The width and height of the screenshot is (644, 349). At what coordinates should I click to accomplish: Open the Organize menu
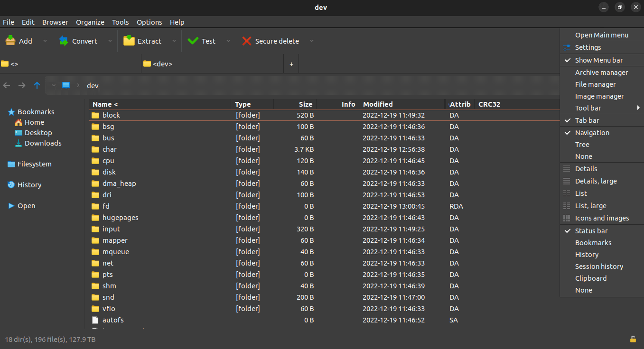tap(90, 22)
